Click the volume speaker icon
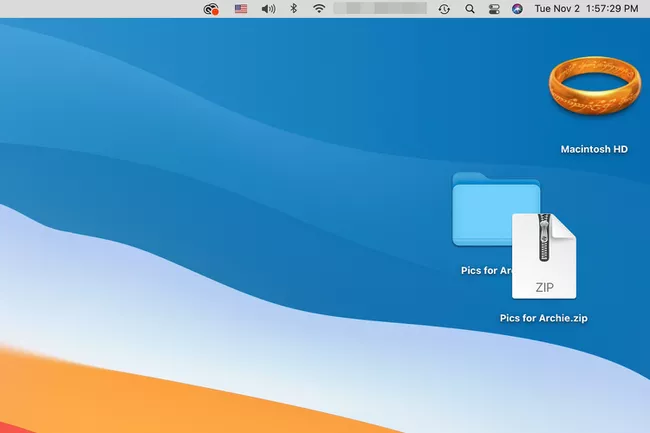 [x=268, y=8]
